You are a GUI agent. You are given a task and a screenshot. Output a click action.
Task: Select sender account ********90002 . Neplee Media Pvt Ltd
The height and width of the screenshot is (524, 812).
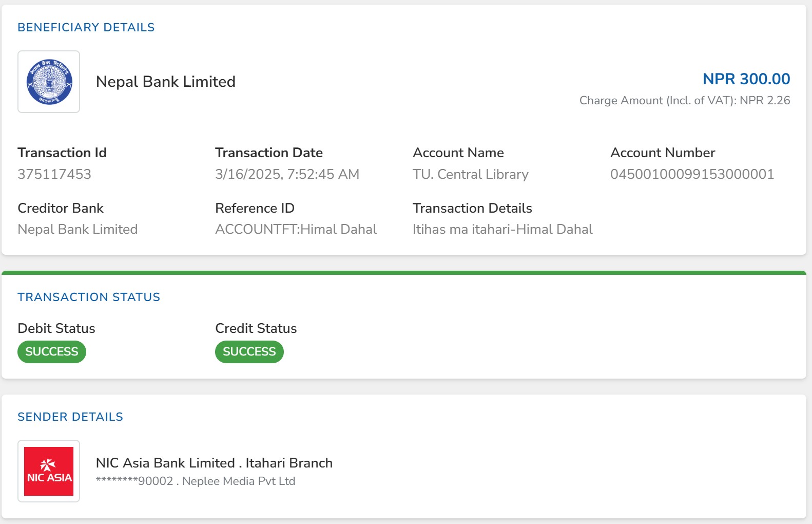coord(196,482)
